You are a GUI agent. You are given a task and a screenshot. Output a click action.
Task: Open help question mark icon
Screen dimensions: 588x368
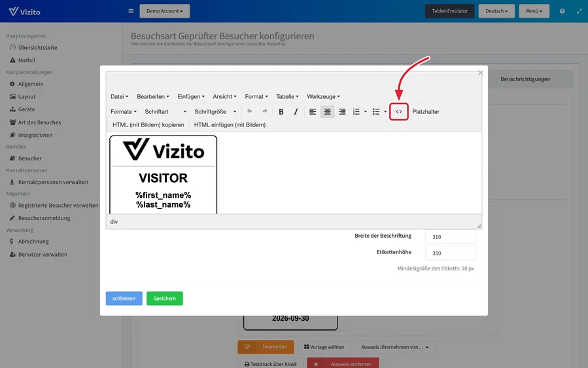point(562,11)
